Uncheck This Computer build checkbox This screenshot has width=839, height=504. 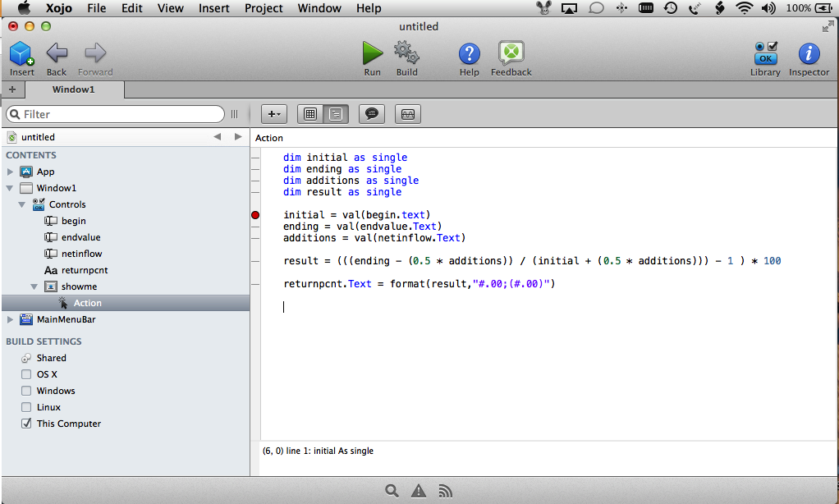(26, 424)
